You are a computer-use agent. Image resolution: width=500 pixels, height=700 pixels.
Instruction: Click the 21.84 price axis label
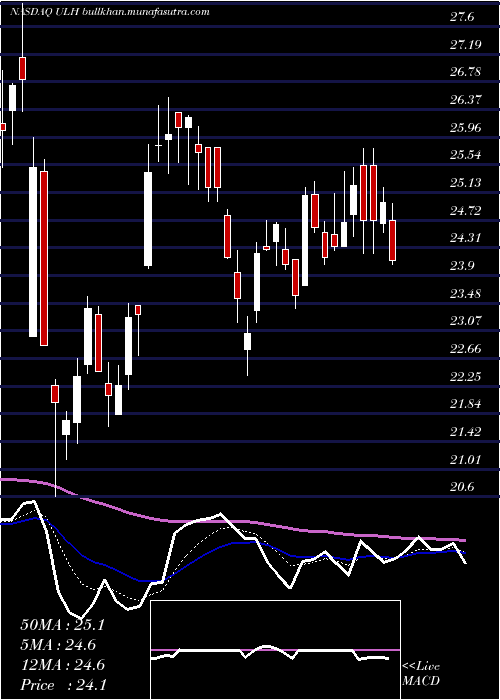click(466, 404)
